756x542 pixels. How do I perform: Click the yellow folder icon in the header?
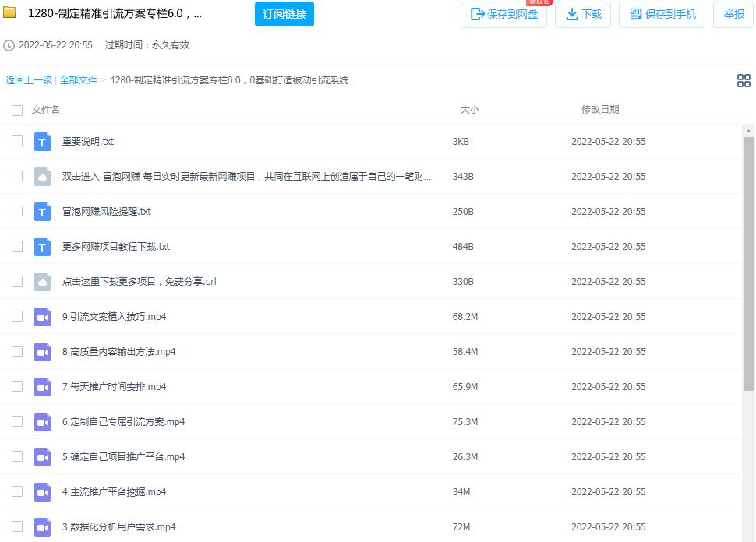(x=9, y=12)
